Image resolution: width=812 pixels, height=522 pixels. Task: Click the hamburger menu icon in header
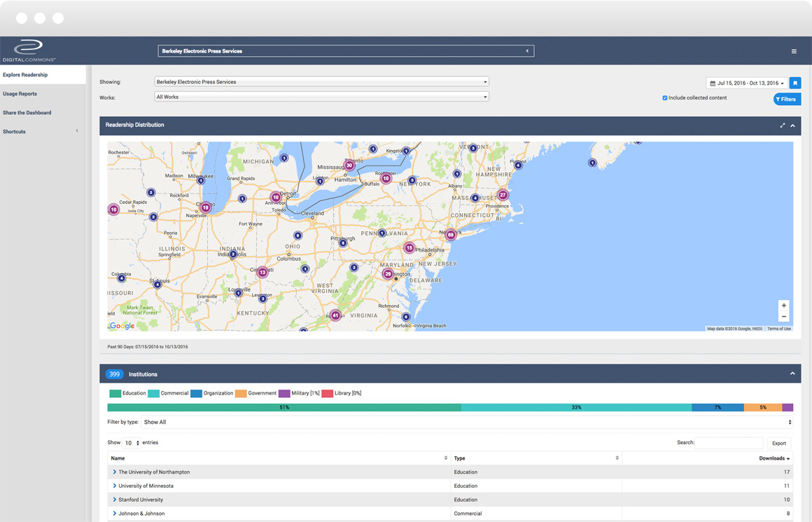[794, 51]
